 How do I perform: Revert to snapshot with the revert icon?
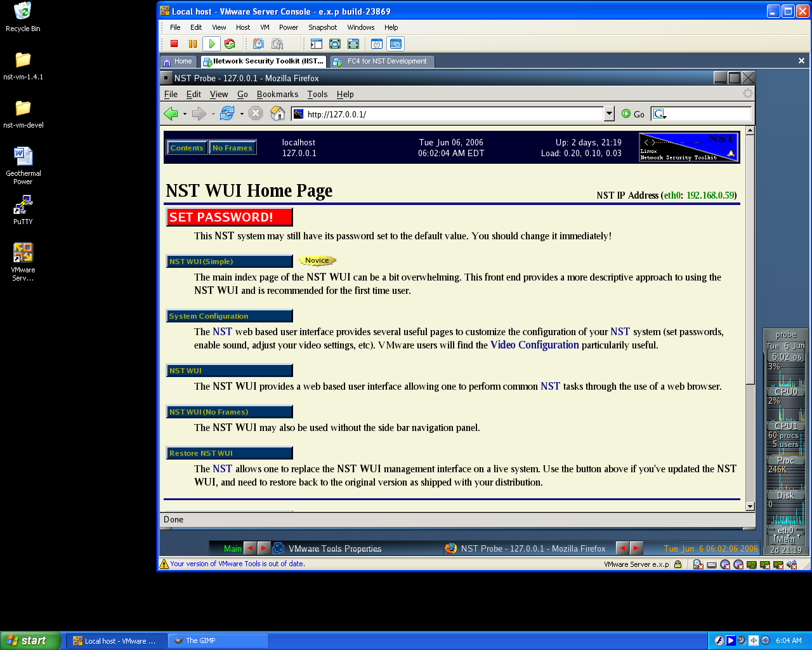click(277, 43)
